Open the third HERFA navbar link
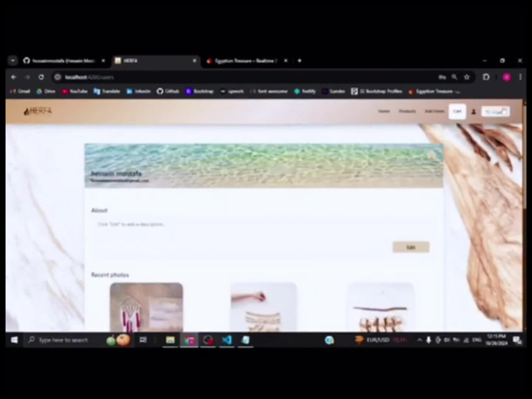Viewport: 532px width, 399px height. 434,111
